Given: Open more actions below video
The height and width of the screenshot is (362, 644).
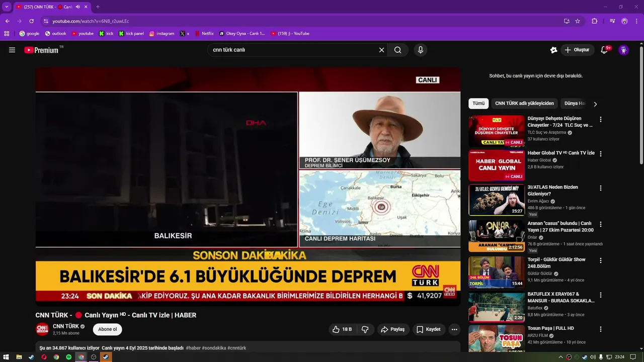Looking at the screenshot, I should (x=454, y=329).
